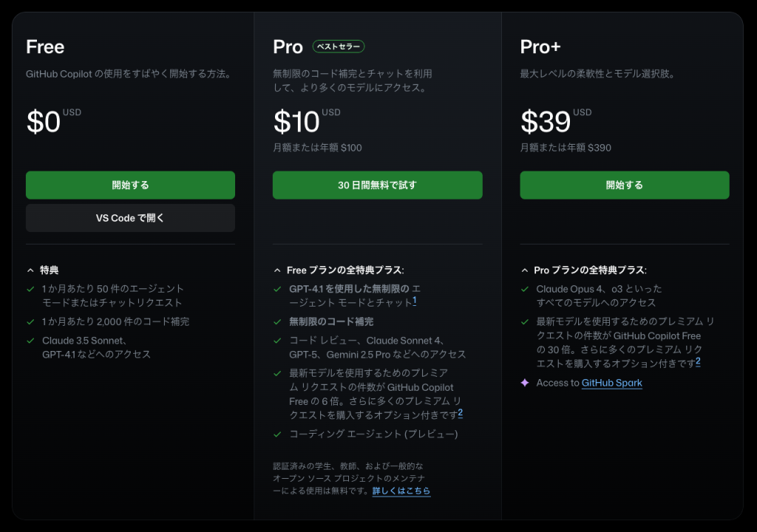Image resolution: width=757 pixels, height=532 pixels.
Task: Collapse Free プランの全特典プラス section
Action: [278, 270]
